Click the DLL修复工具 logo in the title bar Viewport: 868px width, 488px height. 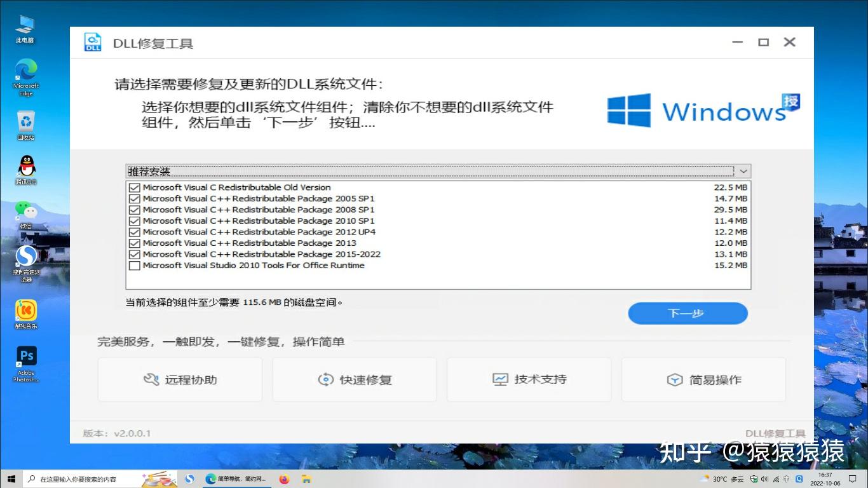(93, 43)
